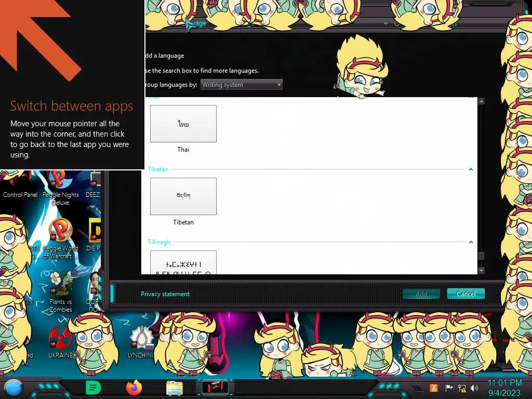
Task: Switch to the active window taskbar thumbnail
Action: 215,388
